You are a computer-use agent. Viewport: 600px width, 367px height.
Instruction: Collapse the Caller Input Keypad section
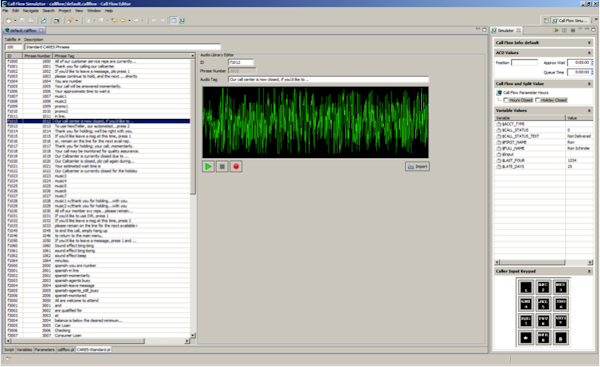coord(589,271)
